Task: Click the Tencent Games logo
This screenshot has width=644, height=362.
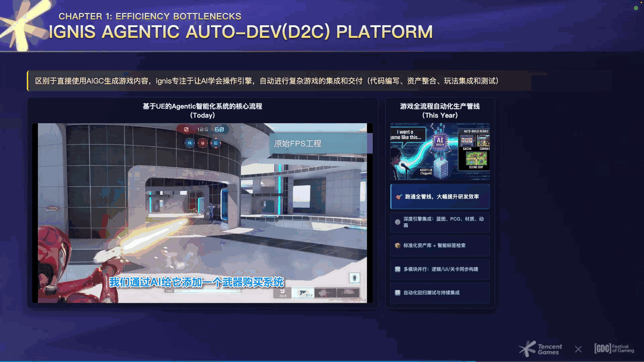Action: tap(541, 349)
